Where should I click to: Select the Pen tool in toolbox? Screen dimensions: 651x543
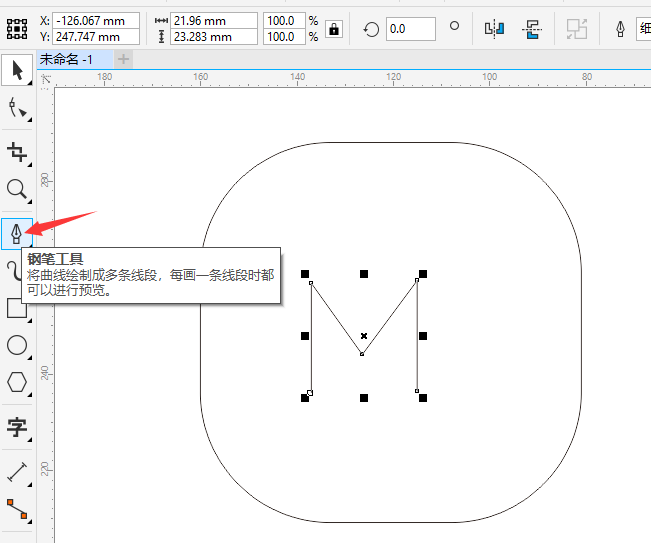17,234
